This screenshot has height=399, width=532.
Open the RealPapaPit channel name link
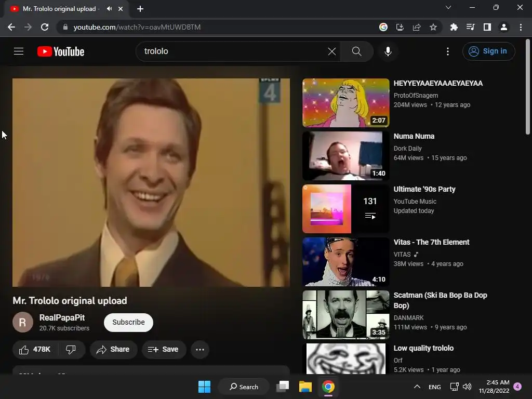tap(62, 317)
